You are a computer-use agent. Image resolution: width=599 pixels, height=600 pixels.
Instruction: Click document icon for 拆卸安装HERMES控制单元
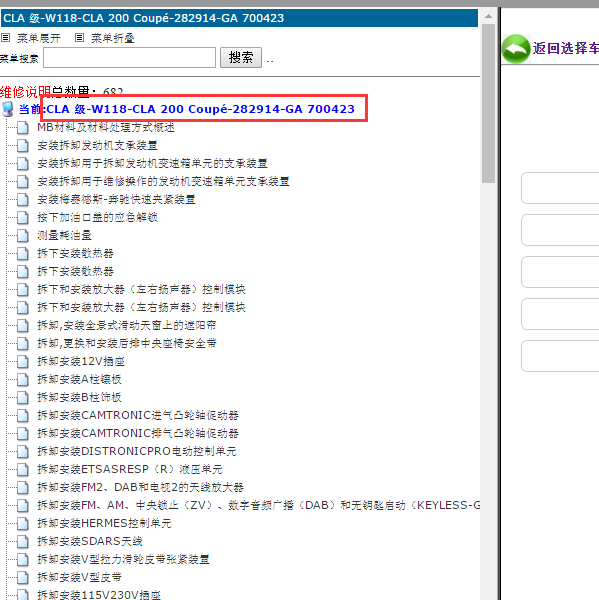click(23, 523)
